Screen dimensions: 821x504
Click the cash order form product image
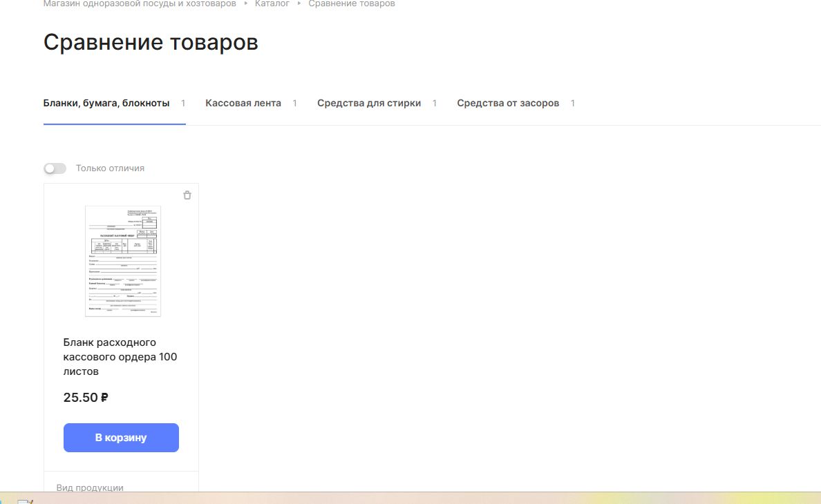pyautogui.click(x=123, y=261)
